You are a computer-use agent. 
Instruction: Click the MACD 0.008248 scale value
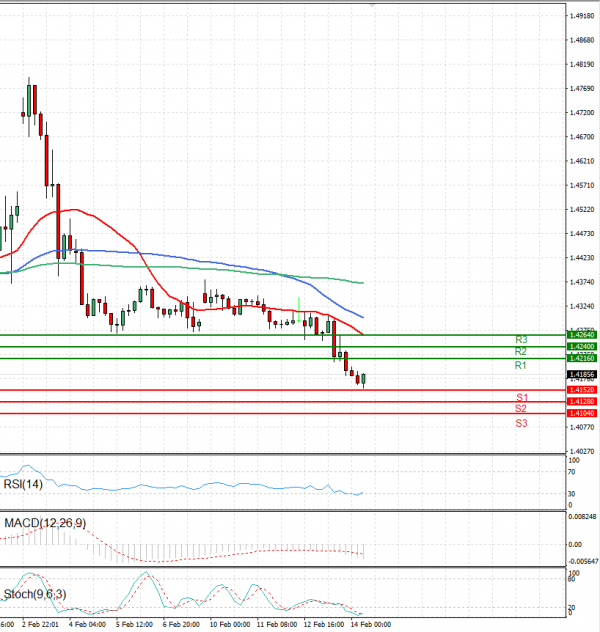click(583, 517)
